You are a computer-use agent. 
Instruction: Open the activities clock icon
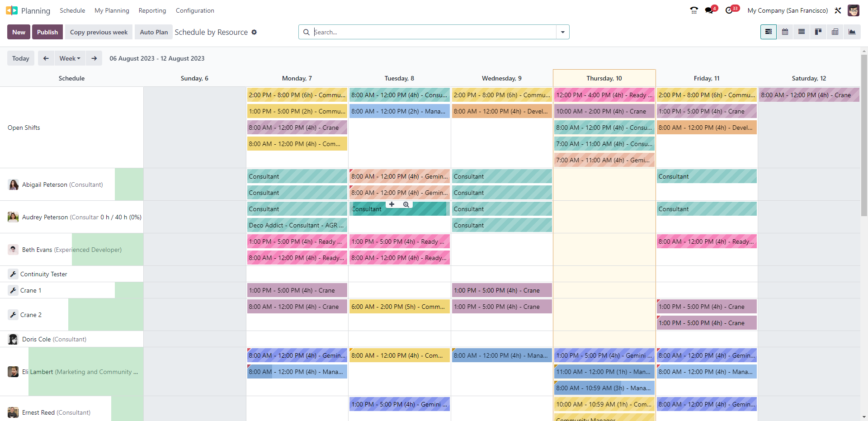(x=730, y=10)
